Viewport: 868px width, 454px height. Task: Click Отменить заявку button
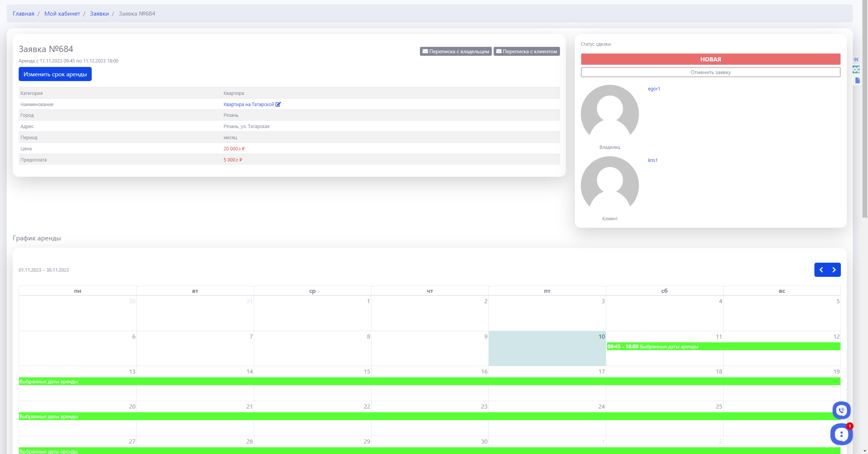pos(710,72)
